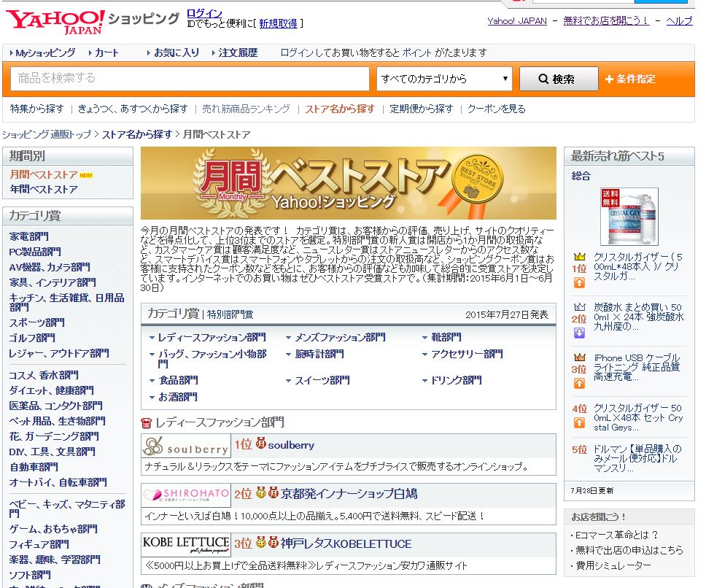Open PC製品部門 category
The height and width of the screenshot is (588, 706).
point(35,252)
